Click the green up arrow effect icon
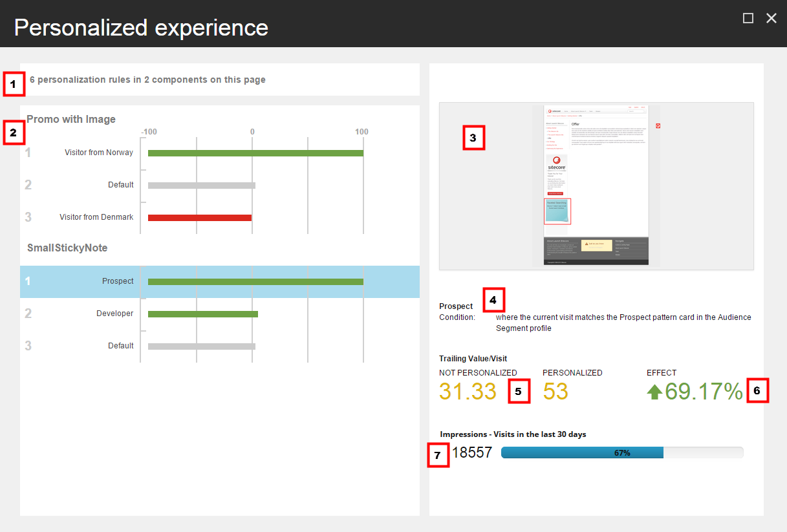 tap(654, 392)
